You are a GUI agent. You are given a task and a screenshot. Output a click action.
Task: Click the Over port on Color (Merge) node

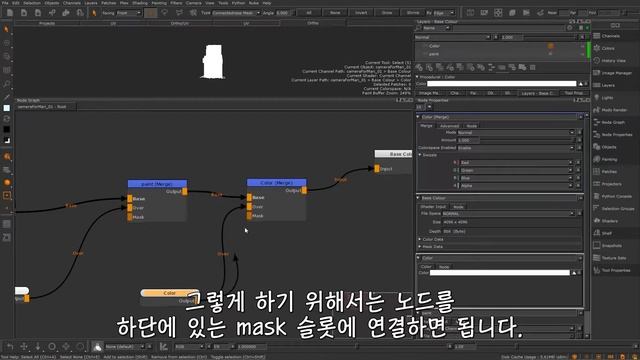coord(249,207)
